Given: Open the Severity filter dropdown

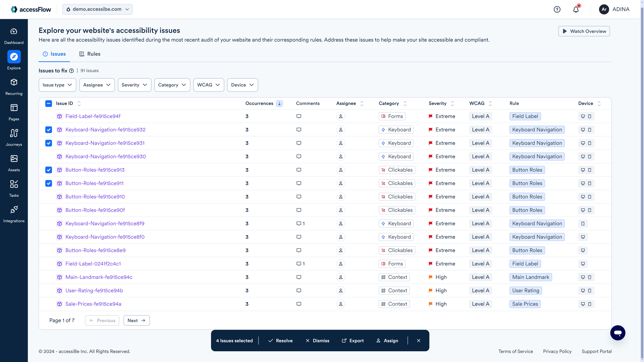Looking at the screenshot, I should coord(135,85).
